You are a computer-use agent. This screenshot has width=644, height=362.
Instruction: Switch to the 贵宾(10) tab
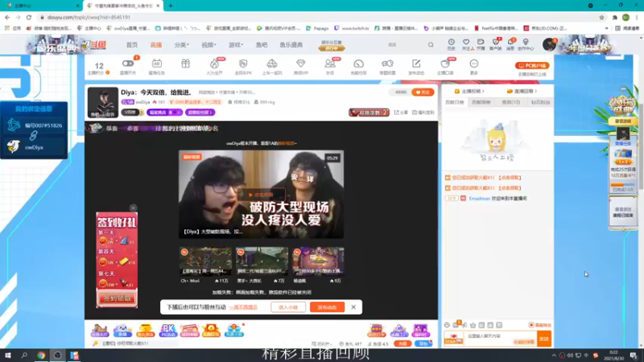(x=510, y=102)
